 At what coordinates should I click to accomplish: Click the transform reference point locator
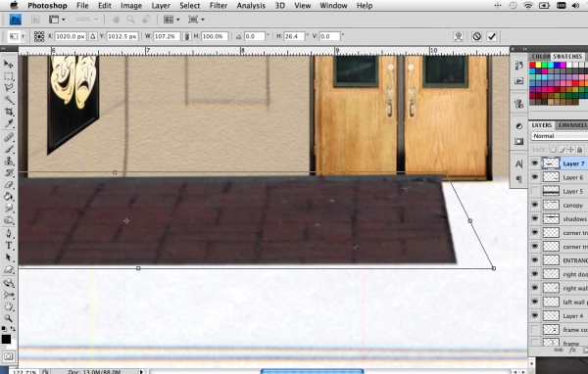click(39, 36)
